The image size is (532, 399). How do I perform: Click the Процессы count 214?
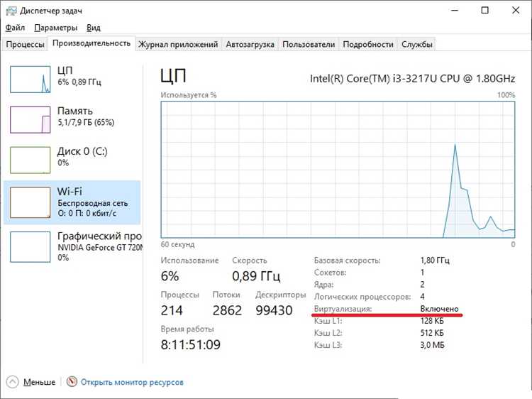pyautogui.click(x=172, y=310)
